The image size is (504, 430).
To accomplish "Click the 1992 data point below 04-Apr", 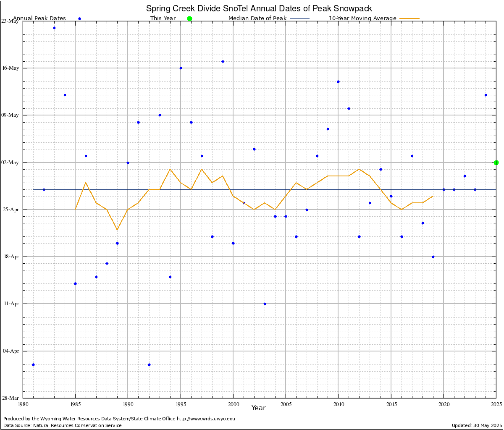I will tap(149, 364).
